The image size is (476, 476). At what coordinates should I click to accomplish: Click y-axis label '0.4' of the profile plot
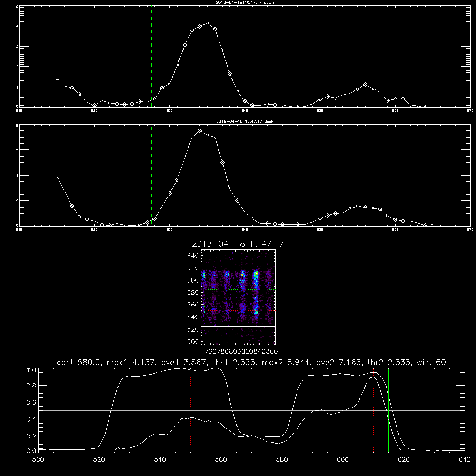(x=31, y=419)
